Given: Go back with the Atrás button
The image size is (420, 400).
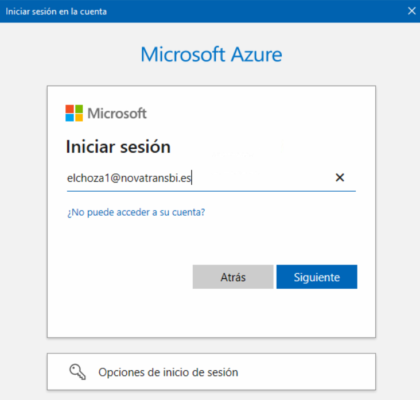Looking at the screenshot, I should pyautogui.click(x=233, y=277).
